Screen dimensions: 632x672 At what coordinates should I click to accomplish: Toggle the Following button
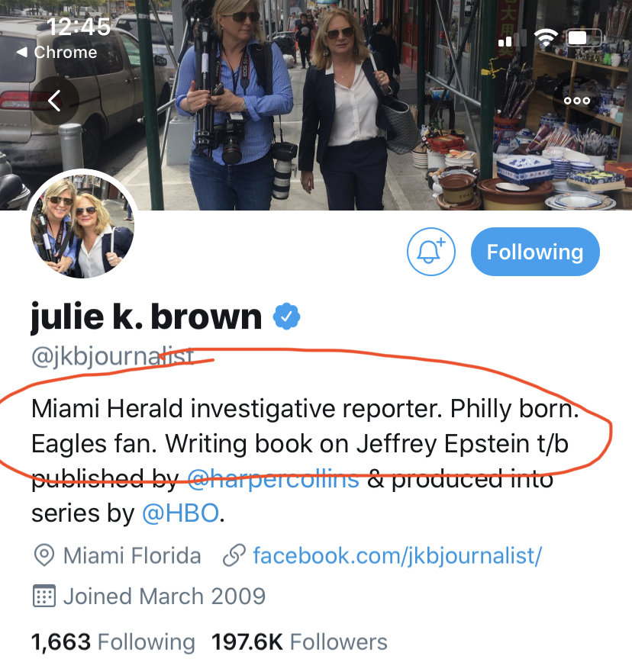[x=535, y=252]
